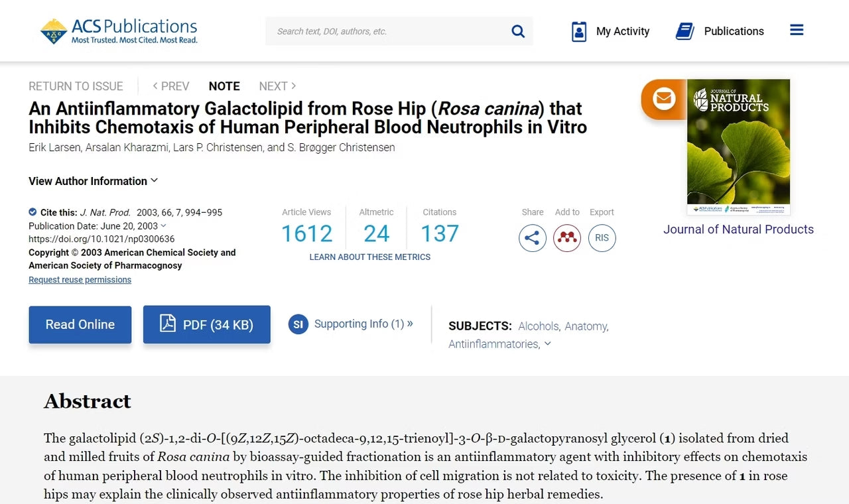849x504 pixels.
Task: Click Return to Issue link
Action: pos(76,86)
